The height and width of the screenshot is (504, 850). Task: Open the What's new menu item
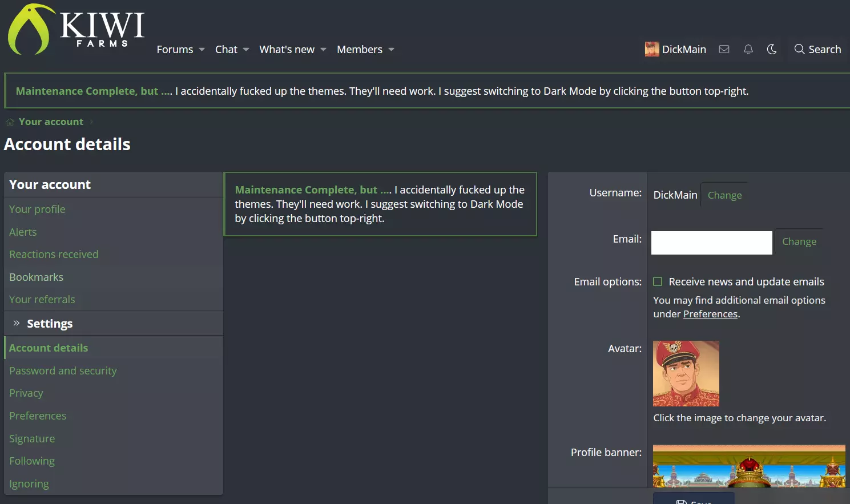[287, 50]
